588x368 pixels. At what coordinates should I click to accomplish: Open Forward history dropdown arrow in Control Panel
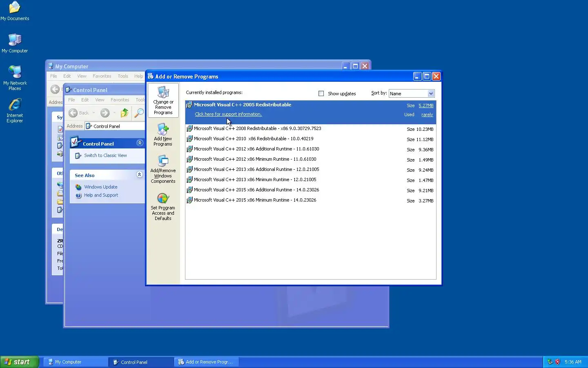(x=114, y=113)
